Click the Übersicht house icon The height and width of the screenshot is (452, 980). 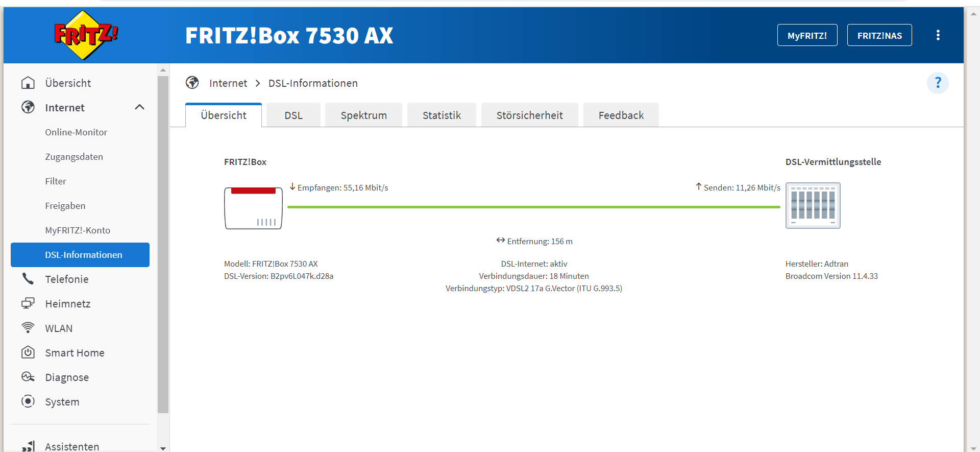point(28,83)
